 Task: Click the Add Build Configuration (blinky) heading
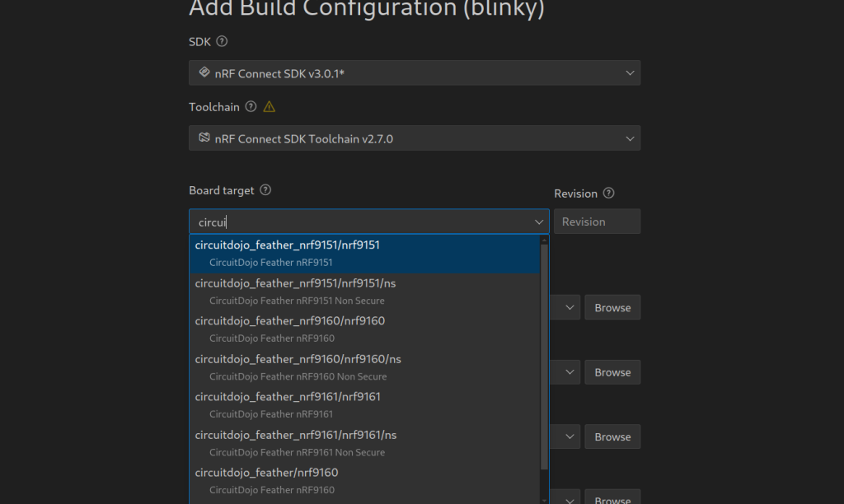[x=367, y=8]
